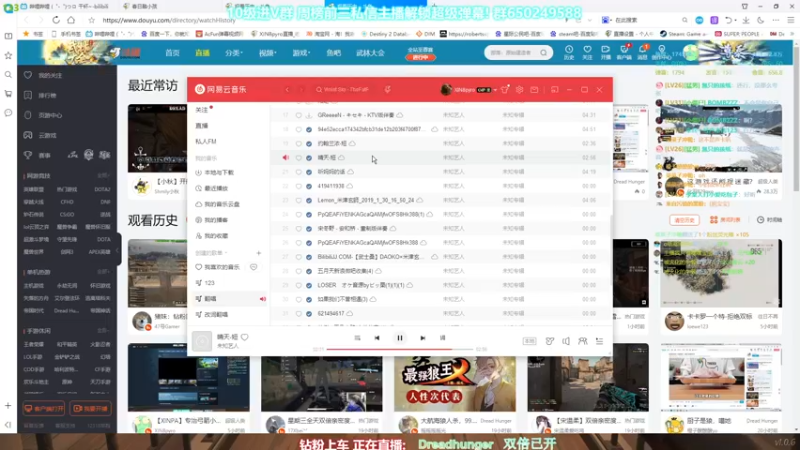
Task: Open the play queue list icon
Action: point(599,341)
